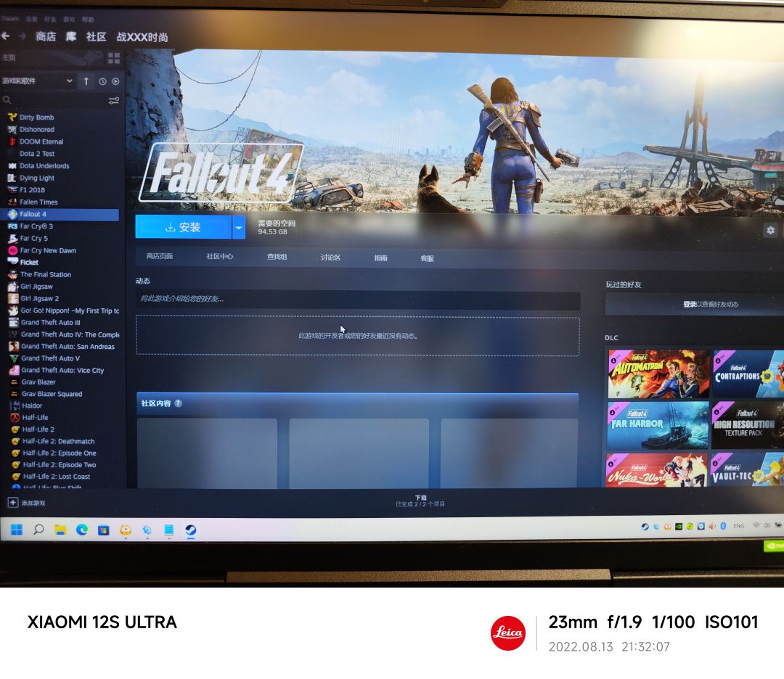
Task: Open advanced filter sliders icon
Action: [114, 100]
